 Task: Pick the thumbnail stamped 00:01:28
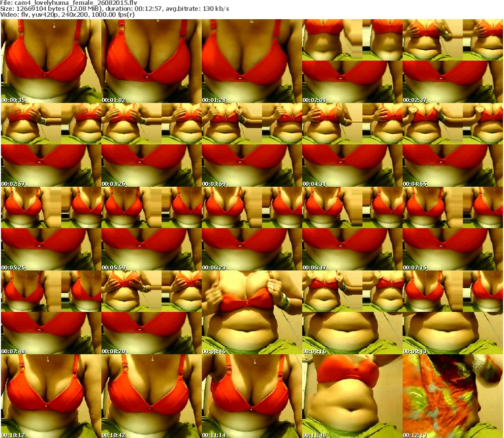click(252, 61)
